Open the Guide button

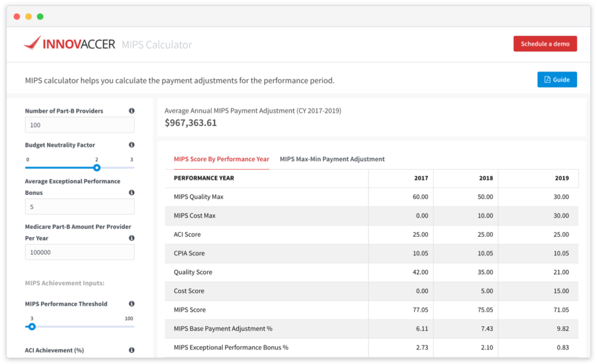pos(557,80)
